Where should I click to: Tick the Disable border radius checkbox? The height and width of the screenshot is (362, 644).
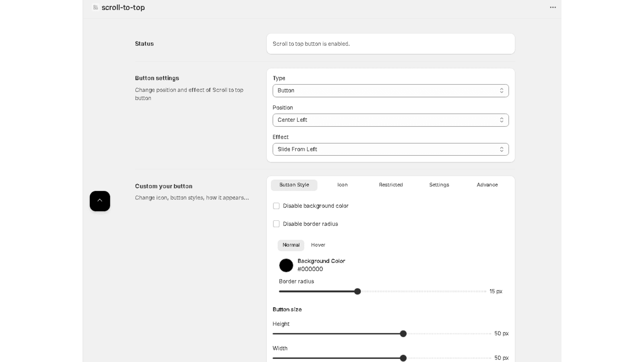coord(276,224)
